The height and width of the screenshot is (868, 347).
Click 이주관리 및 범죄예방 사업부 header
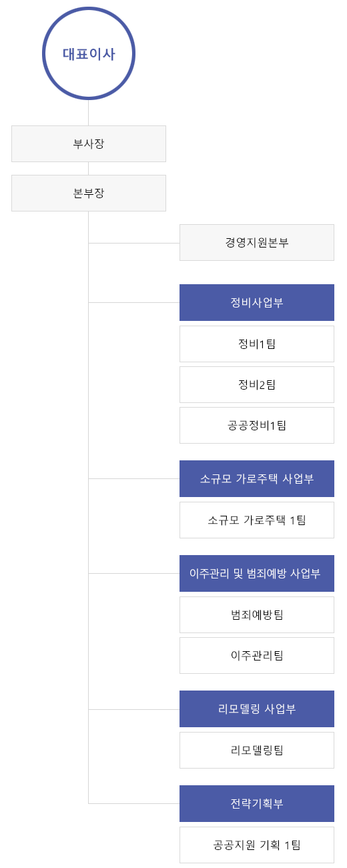pos(257,573)
